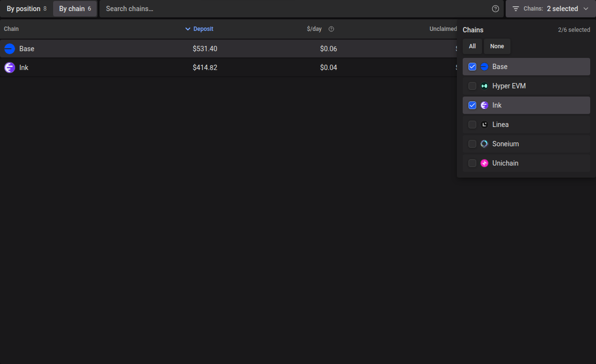Collapse the Chains 2 selected dropdown
The height and width of the screenshot is (364, 596).
pyautogui.click(x=551, y=9)
